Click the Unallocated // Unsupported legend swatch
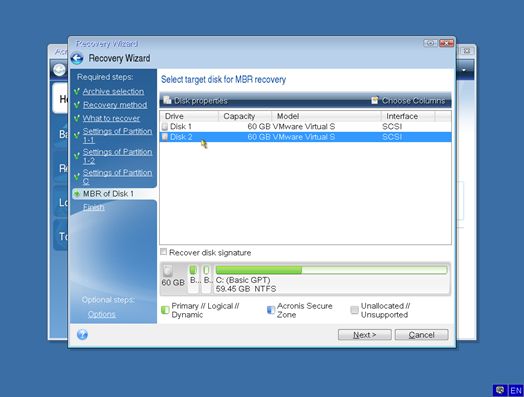This screenshot has width=524, height=397. (355, 310)
